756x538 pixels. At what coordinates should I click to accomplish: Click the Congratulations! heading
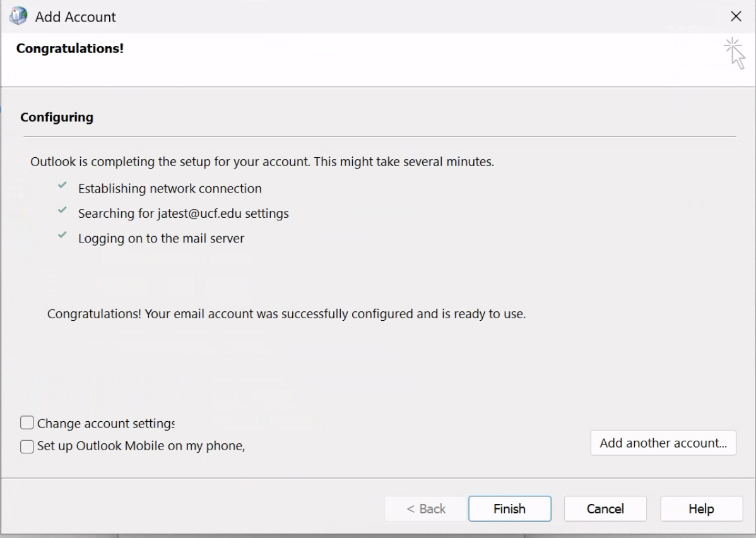click(70, 48)
